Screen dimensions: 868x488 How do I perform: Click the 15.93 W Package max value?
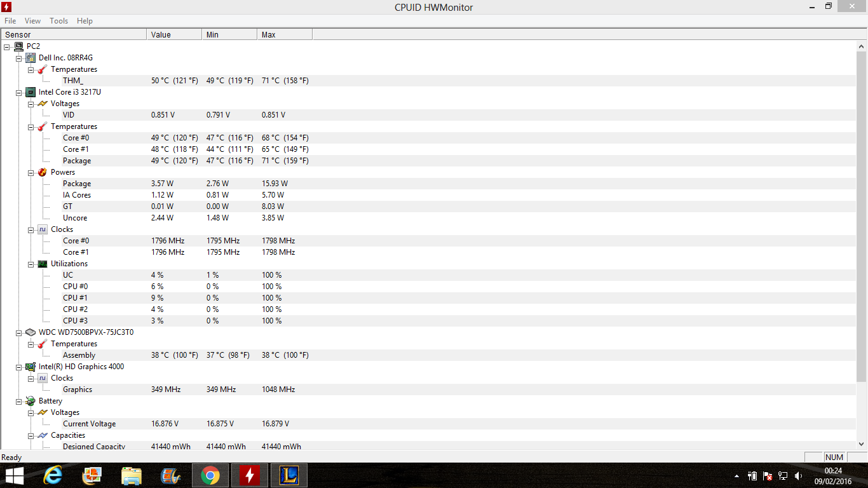click(x=275, y=184)
